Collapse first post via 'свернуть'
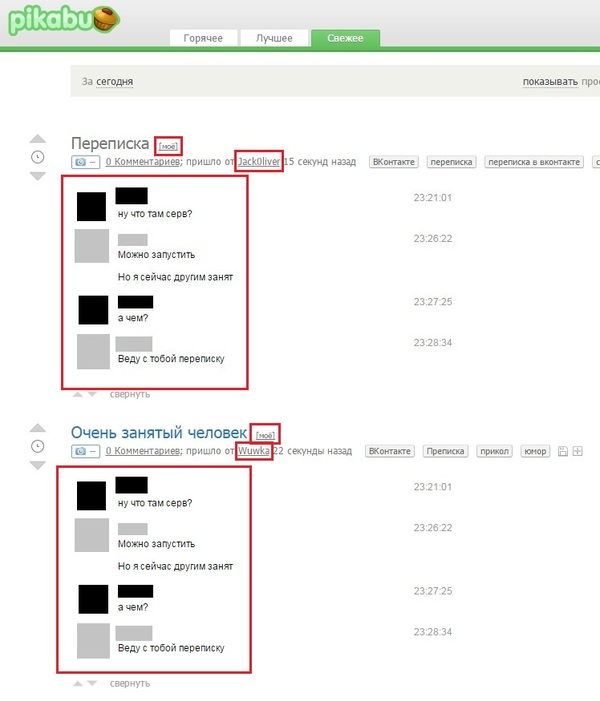 (129, 394)
